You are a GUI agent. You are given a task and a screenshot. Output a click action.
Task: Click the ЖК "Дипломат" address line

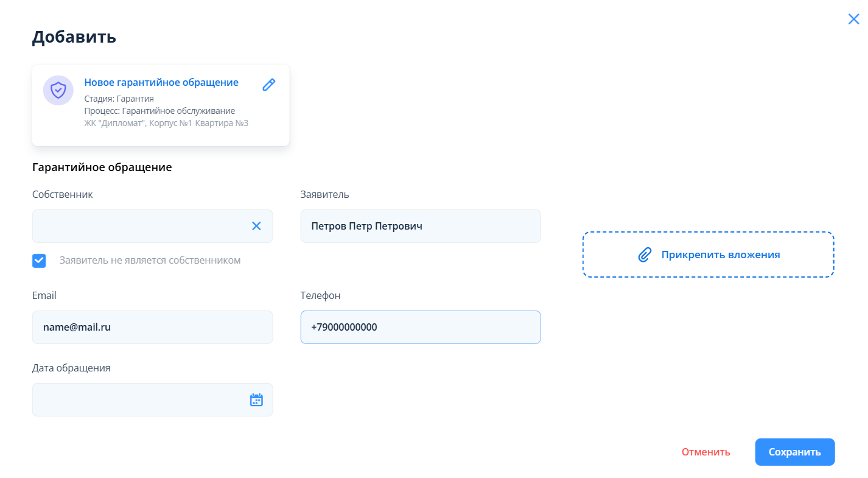pos(166,123)
